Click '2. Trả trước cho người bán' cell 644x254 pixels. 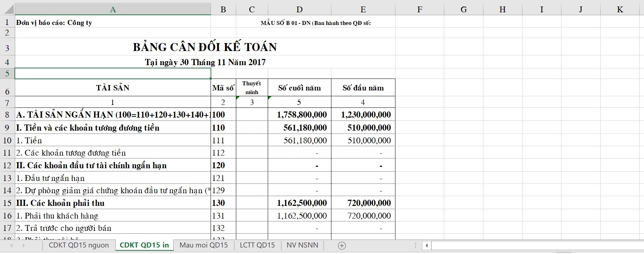pyautogui.click(x=113, y=228)
